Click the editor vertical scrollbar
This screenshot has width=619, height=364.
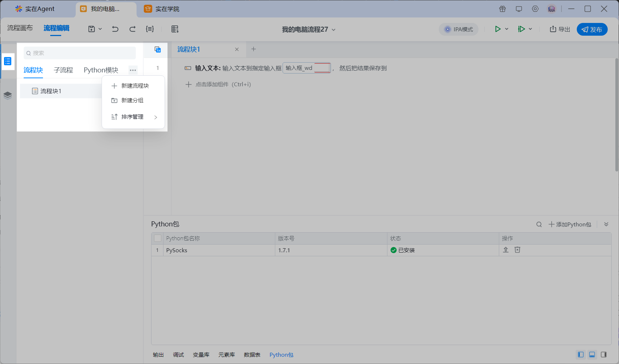[616, 115]
